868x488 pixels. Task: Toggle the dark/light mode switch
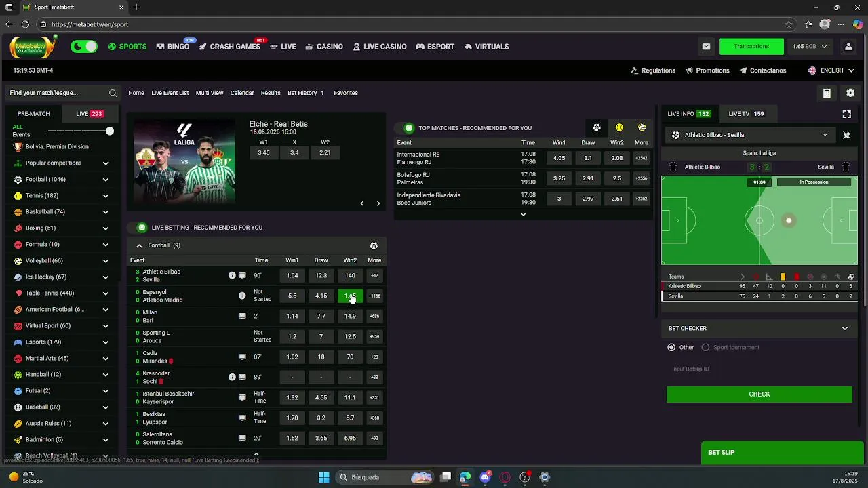84,47
